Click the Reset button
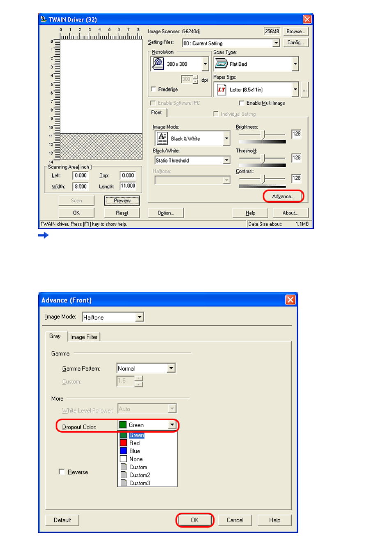The height and width of the screenshot is (555, 392). click(122, 213)
